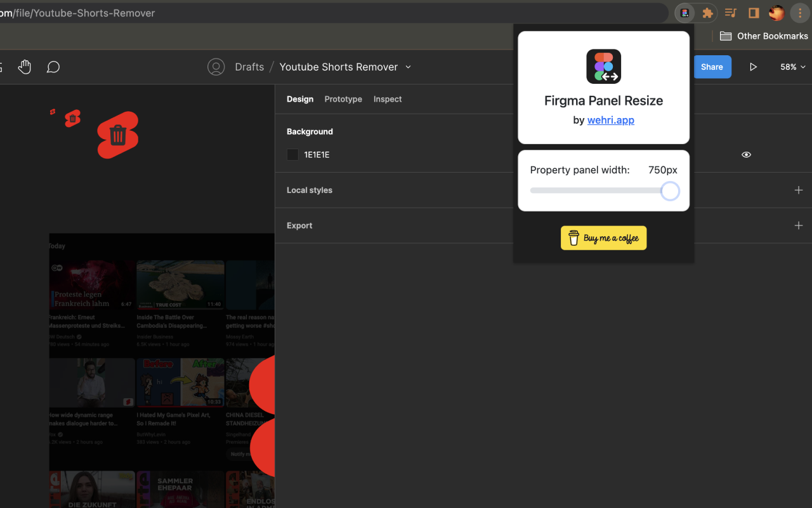
Task: Select the large red Shorts trash logo
Action: 118,135
